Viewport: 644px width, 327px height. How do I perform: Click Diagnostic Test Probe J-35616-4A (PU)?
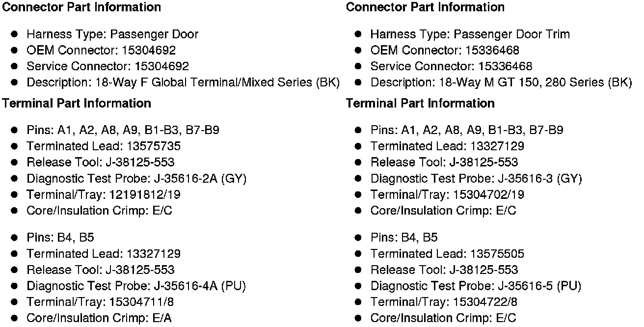(x=136, y=286)
